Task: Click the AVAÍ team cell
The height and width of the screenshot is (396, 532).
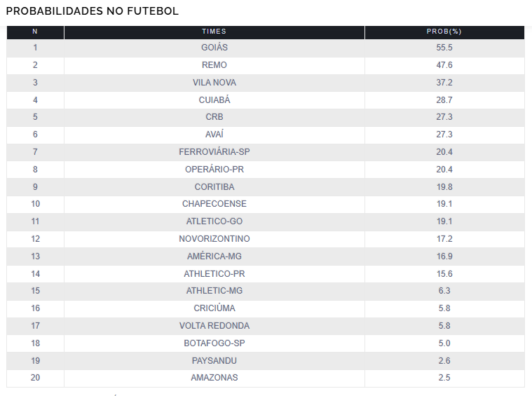Action: 214,135
